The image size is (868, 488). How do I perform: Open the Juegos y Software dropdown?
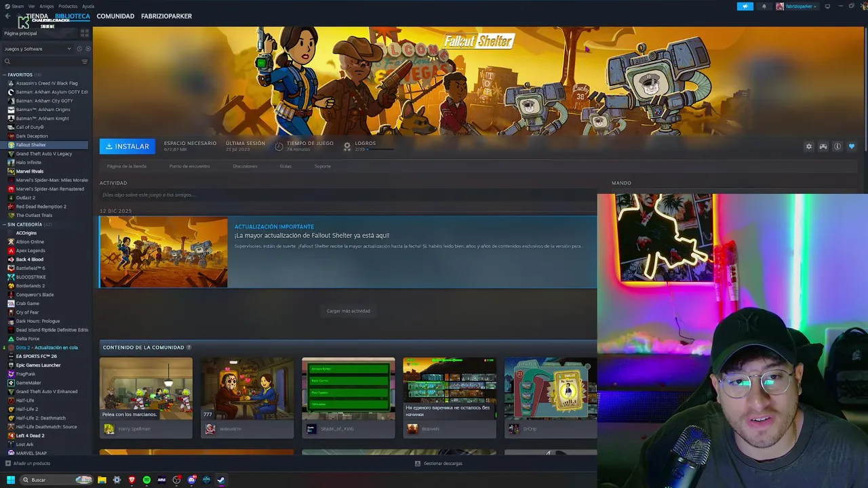37,49
